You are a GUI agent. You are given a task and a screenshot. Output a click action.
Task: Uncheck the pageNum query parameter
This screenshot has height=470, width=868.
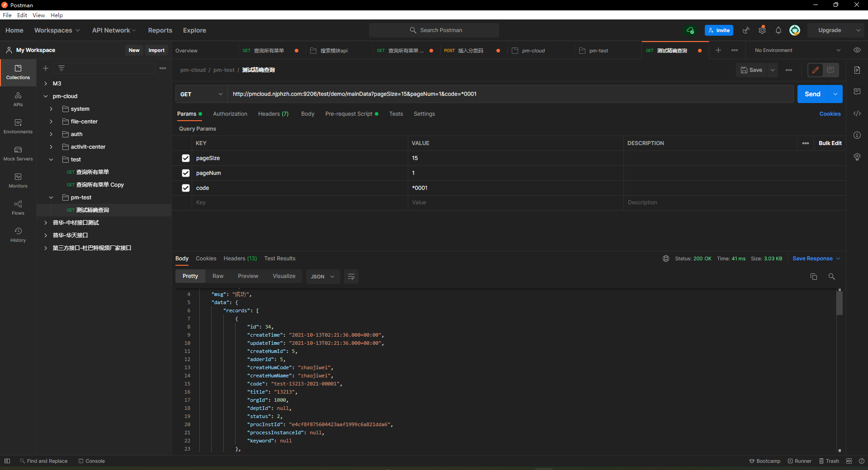pyautogui.click(x=186, y=173)
